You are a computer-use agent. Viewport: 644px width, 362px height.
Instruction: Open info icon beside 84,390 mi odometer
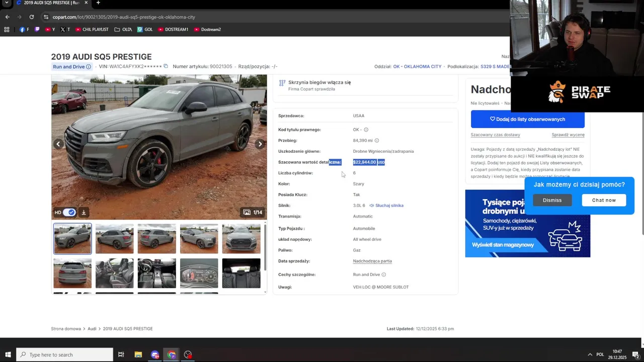[x=377, y=141]
